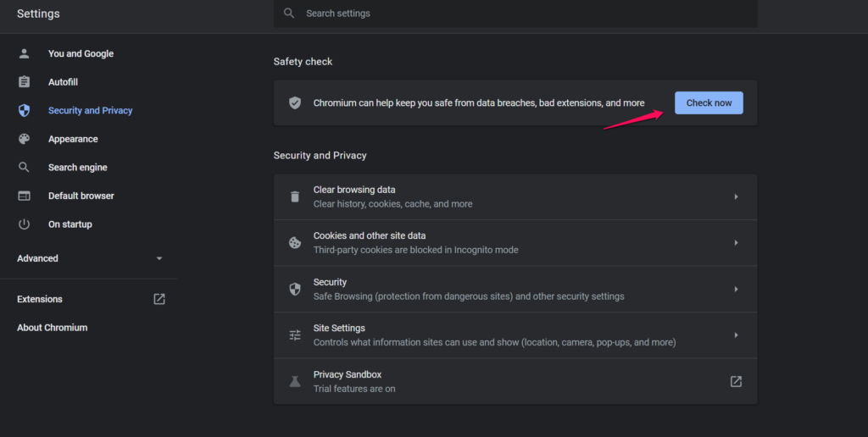Open Search engine settings

[77, 167]
